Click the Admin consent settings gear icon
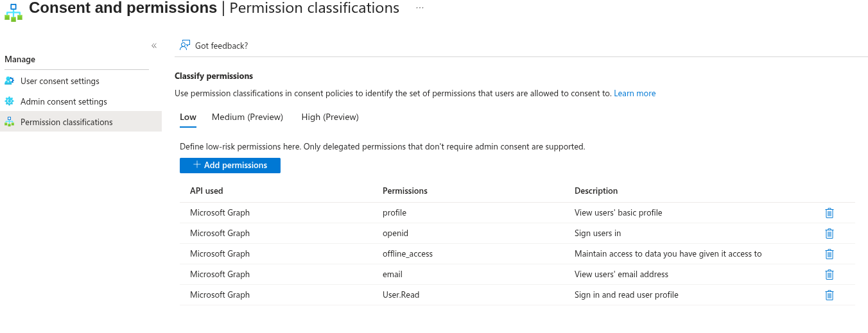Image resolution: width=868 pixels, height=333 pixels. (x=9, y=101)
